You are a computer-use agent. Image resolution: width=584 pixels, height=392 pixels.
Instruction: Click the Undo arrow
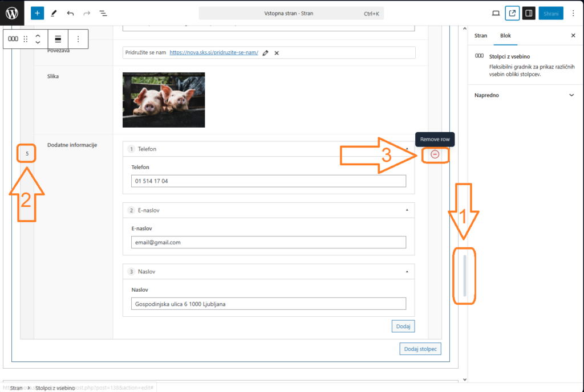(x=70, y=13)
